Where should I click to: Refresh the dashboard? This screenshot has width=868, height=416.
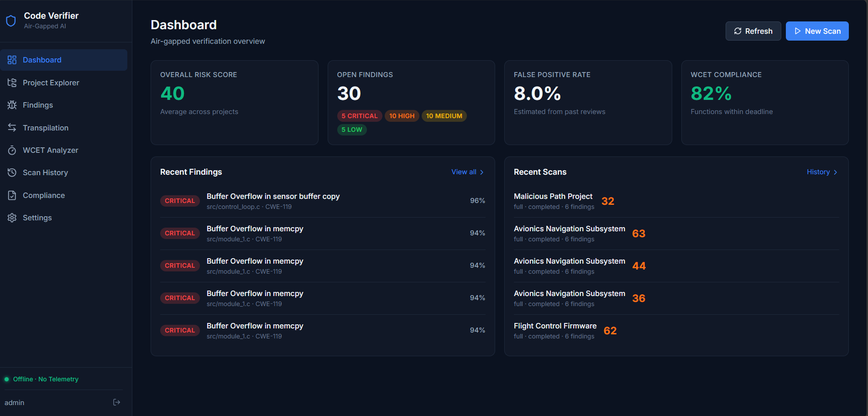[753, 31]
